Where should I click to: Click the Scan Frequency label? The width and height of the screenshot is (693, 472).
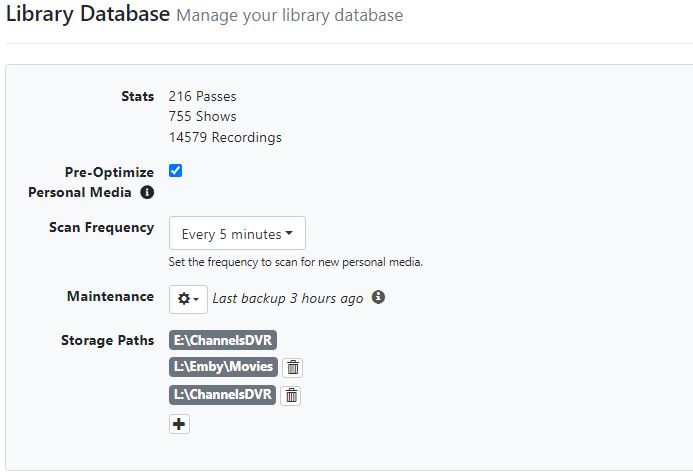point(101,227)
